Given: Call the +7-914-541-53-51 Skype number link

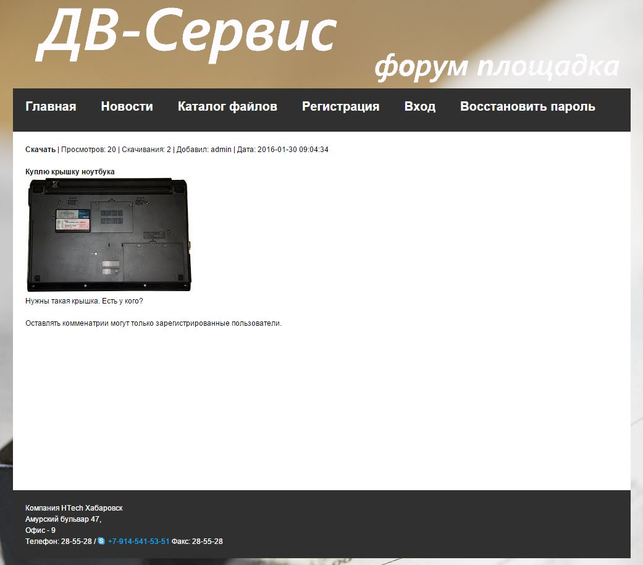Looking at the screenshot, I should point(139,541).
